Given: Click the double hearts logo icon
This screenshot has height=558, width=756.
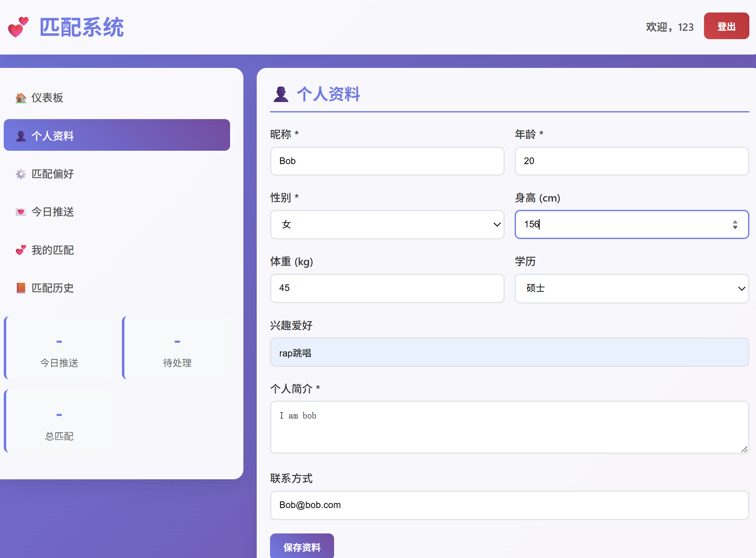Looking at the screenshot, I should pos(18,27).
